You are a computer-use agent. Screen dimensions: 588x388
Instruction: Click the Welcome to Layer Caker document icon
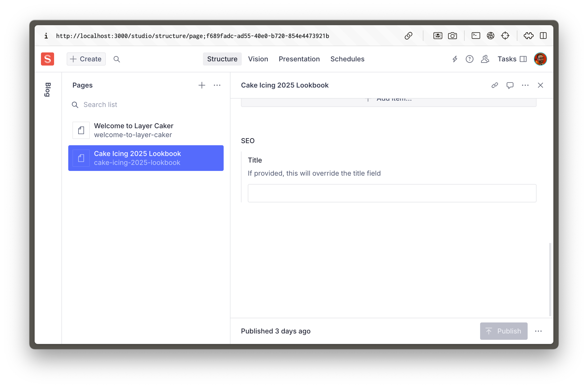[81, 130]
